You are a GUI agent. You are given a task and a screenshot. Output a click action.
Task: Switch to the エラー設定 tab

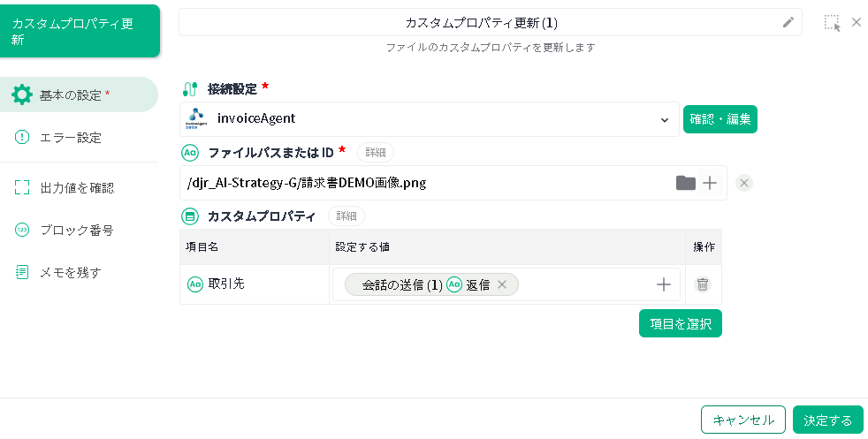click(x=71, y=138)
